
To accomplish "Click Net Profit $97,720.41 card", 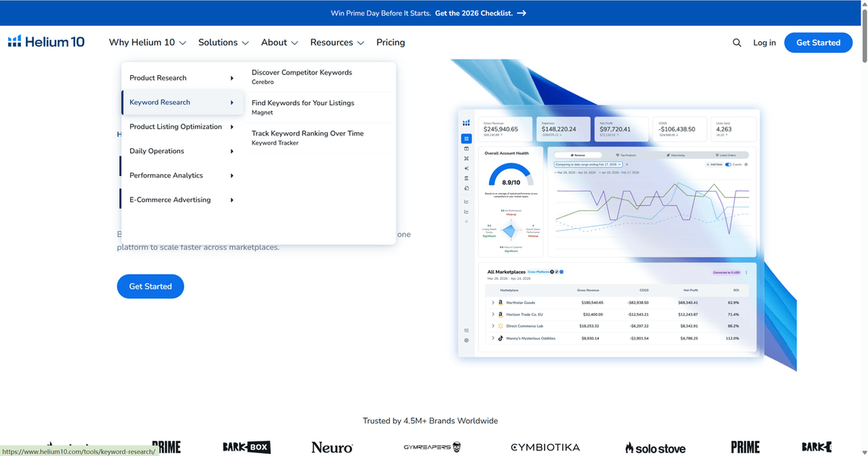I will tap(622, 129).
